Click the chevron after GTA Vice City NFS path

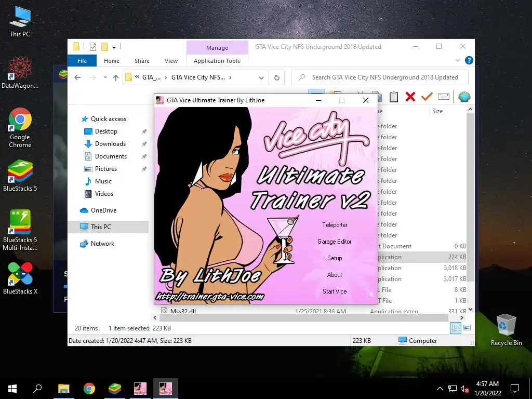point(230,77)
